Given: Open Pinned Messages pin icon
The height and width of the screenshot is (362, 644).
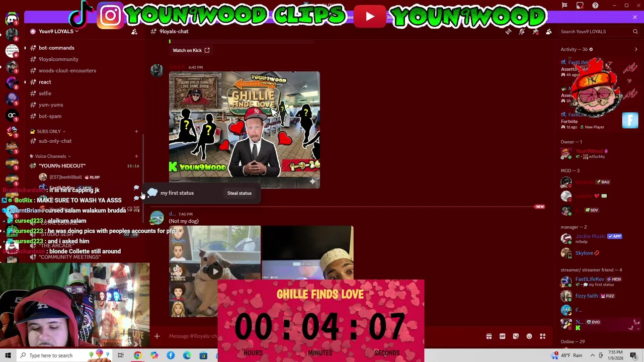Looking at the screenshot, I should click(x=535, y=31).
